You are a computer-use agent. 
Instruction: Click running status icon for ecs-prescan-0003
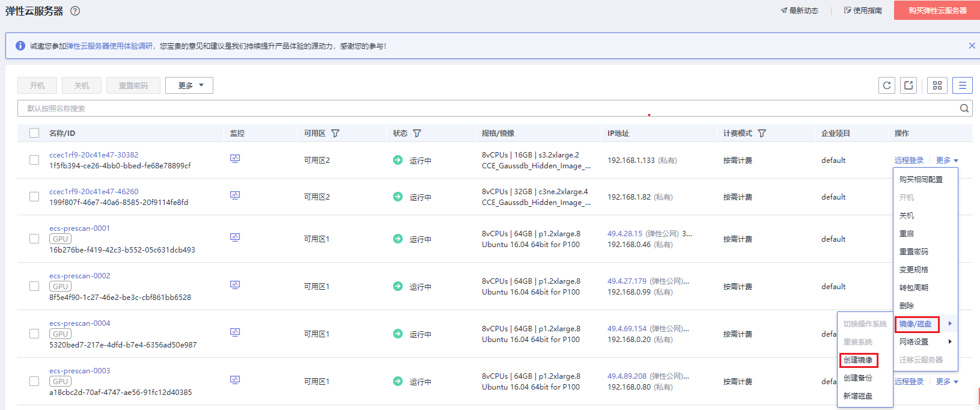point(398,381)
